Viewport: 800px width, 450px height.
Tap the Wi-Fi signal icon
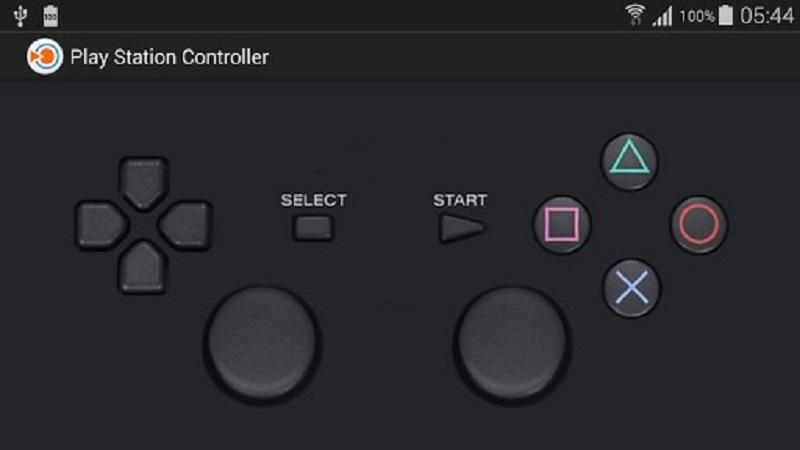click(x=635, y=15)
